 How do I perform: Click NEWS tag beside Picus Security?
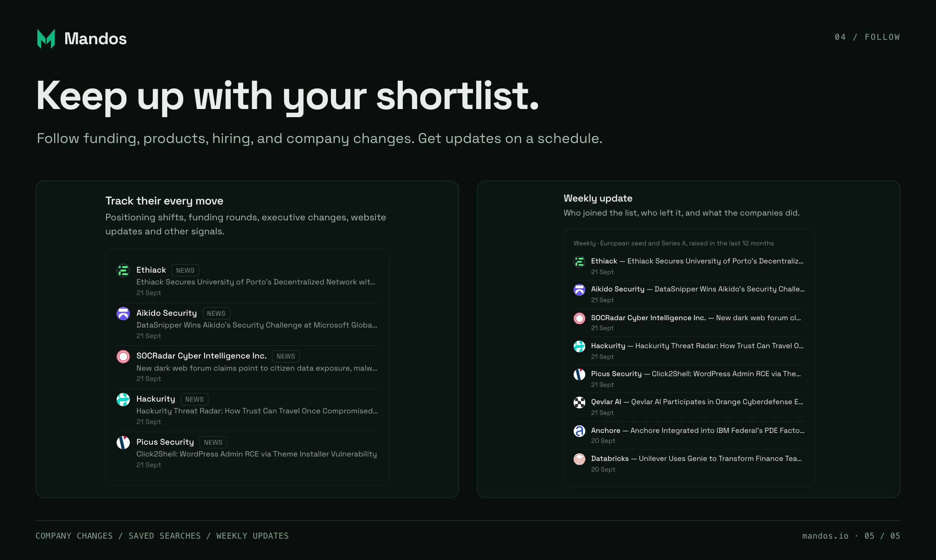point(213,442)
